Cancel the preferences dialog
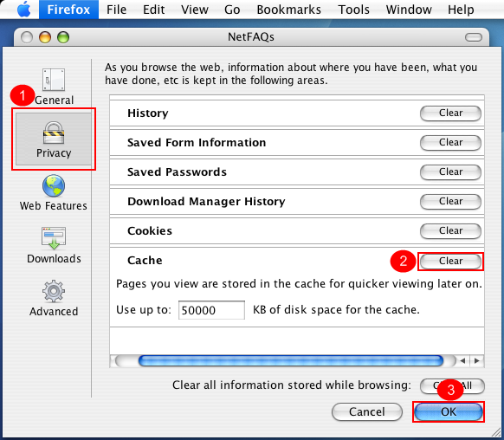The width and height of the screenshot is (504, 440). (367, 411)
